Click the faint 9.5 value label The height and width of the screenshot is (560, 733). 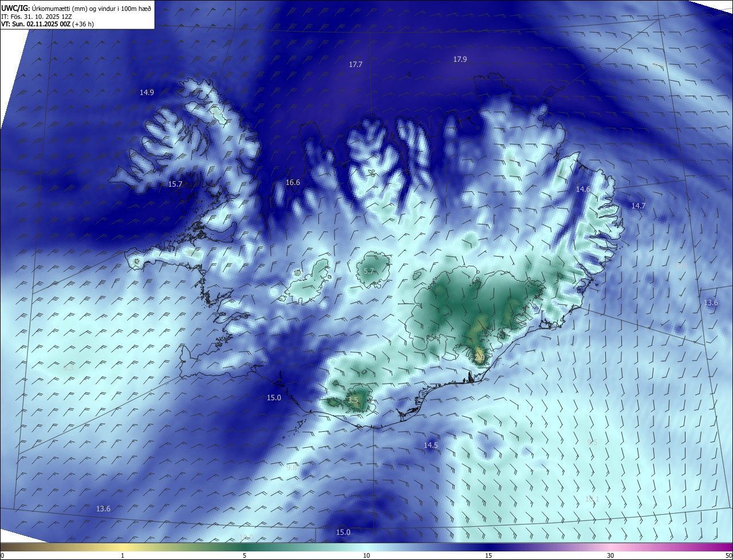592,443
